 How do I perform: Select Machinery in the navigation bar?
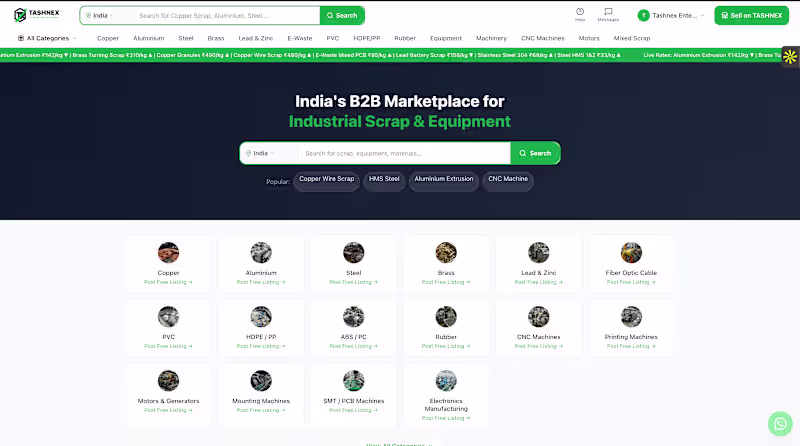491,38
